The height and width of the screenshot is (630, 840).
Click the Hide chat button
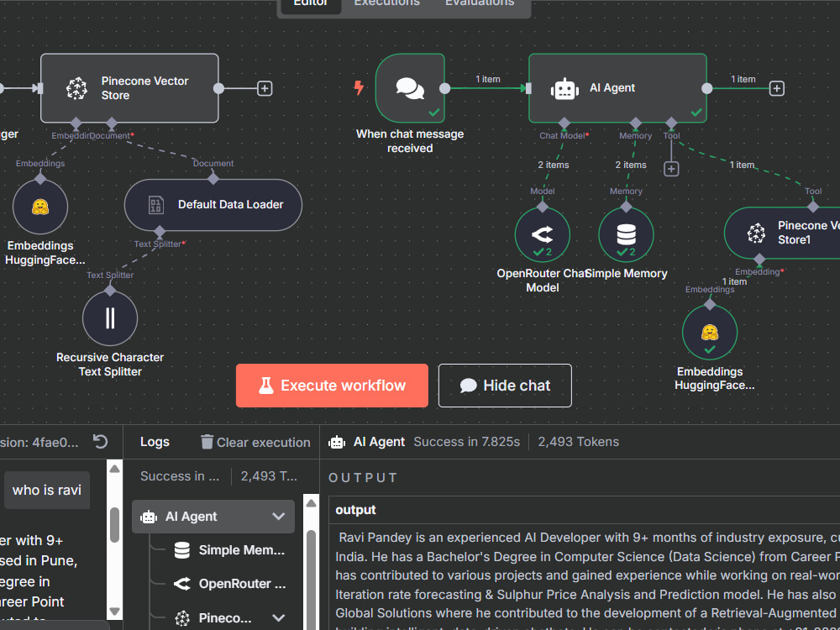505,386
